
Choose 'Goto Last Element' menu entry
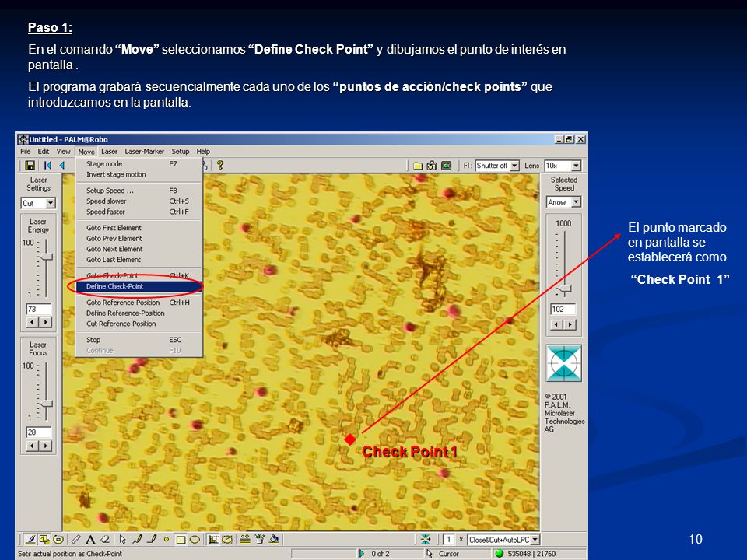point(139,260)
